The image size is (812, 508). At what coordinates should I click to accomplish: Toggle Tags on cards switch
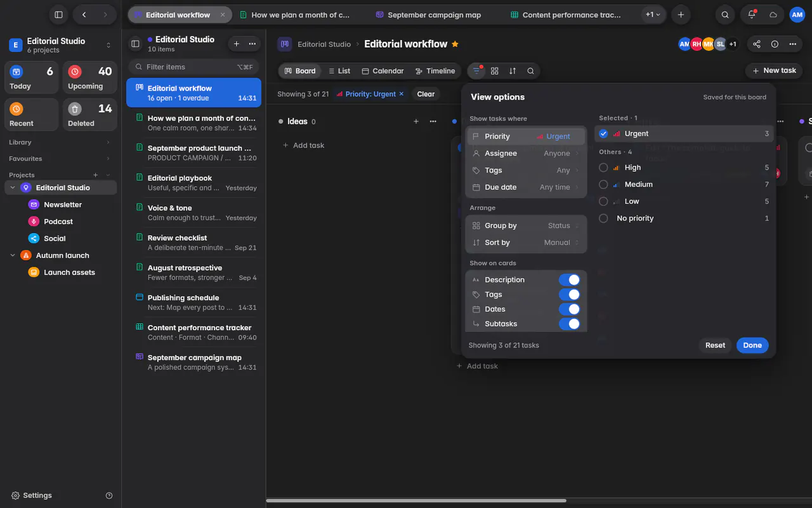point(569,294)
